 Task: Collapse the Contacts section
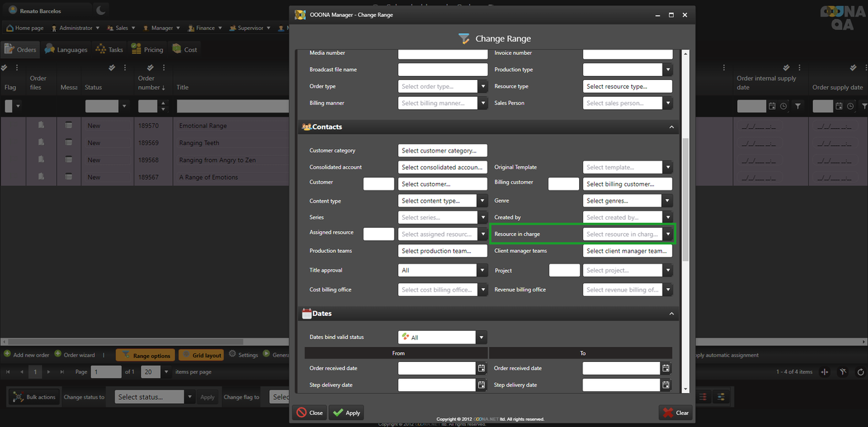pos(671,127)
